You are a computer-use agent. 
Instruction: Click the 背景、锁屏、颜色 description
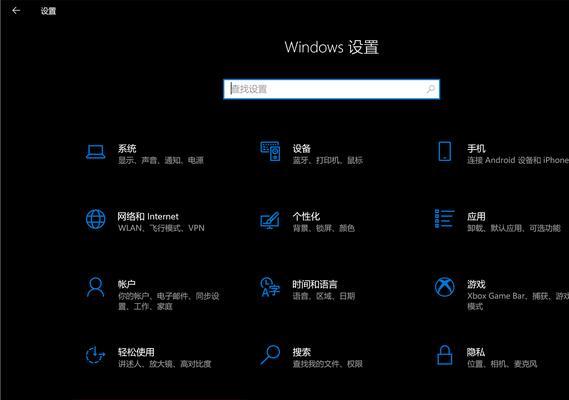point(324,228)
